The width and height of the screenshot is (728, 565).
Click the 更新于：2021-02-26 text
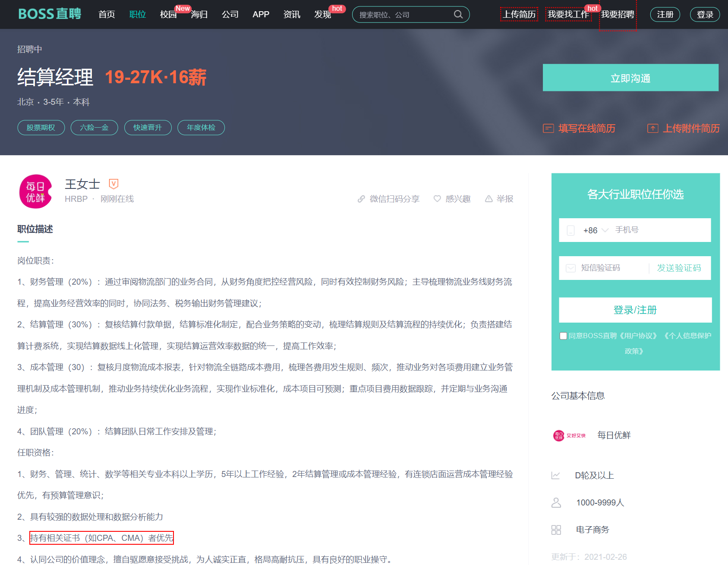[x=589, y=557]
